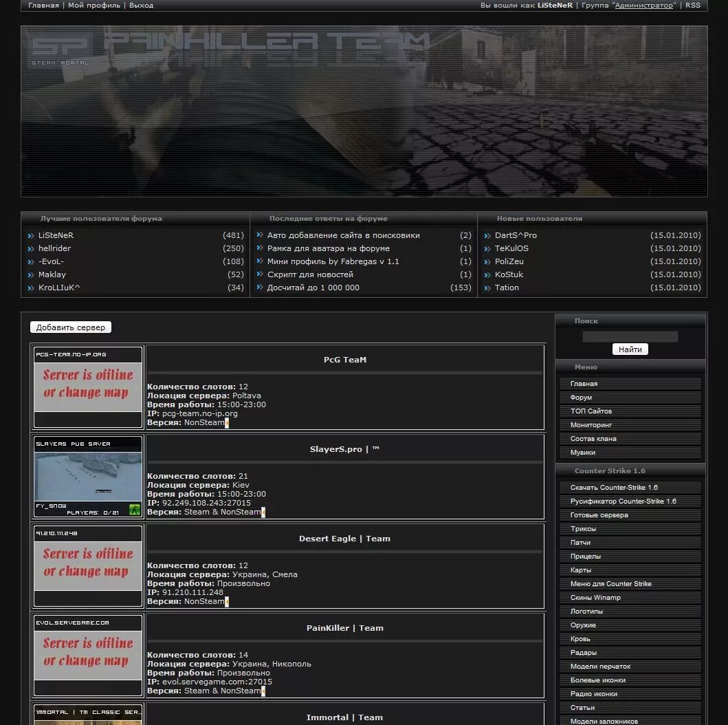
Task: Open Главная in sidebar Меню
Action: coord(630,384)
